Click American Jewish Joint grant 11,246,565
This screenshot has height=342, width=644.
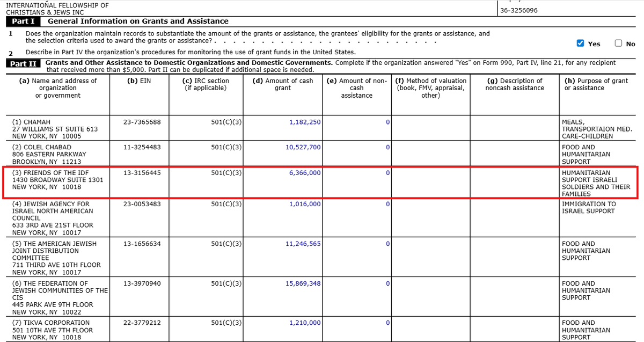[x=303, y=244]
